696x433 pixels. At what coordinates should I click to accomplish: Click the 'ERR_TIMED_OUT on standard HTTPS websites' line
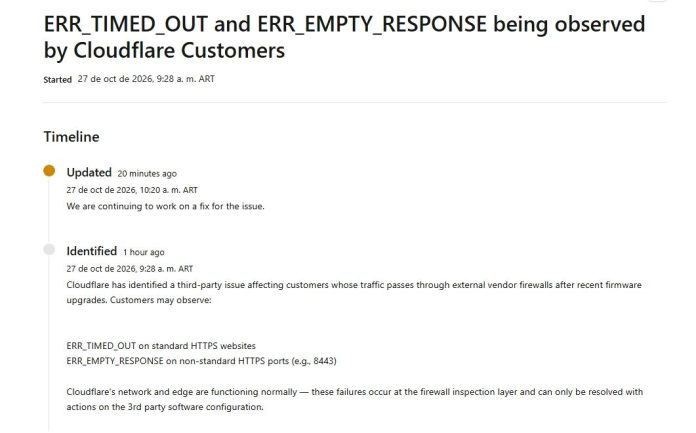pyautogui.click(x=161, y=346)
